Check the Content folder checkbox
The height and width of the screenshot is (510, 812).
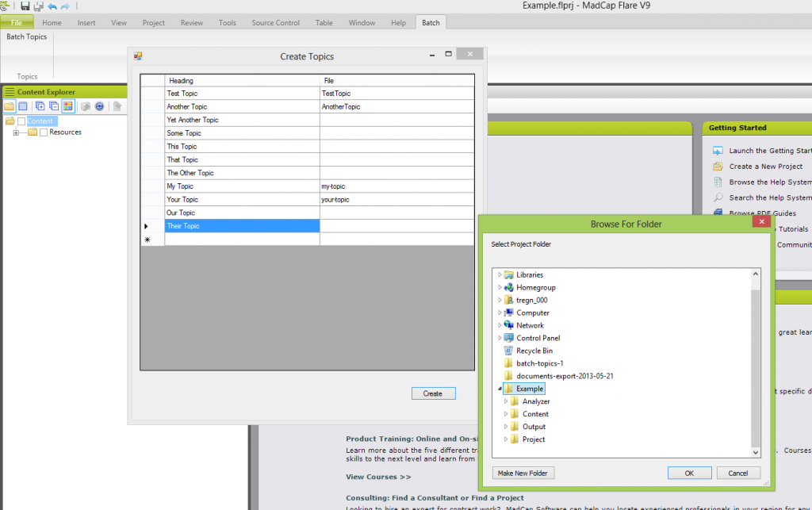21,121
